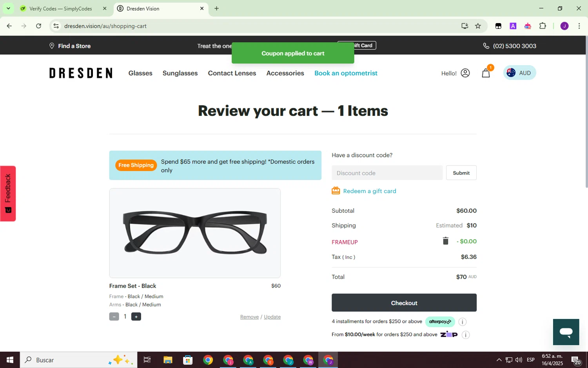The height and width of the screenshot is (368, 588).
Task: Click the FRAMEUP coupon code label
Action: point(345,242)
